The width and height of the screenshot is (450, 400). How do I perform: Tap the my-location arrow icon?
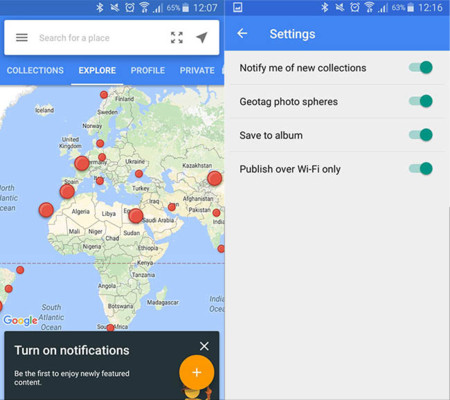coord(202,37)
